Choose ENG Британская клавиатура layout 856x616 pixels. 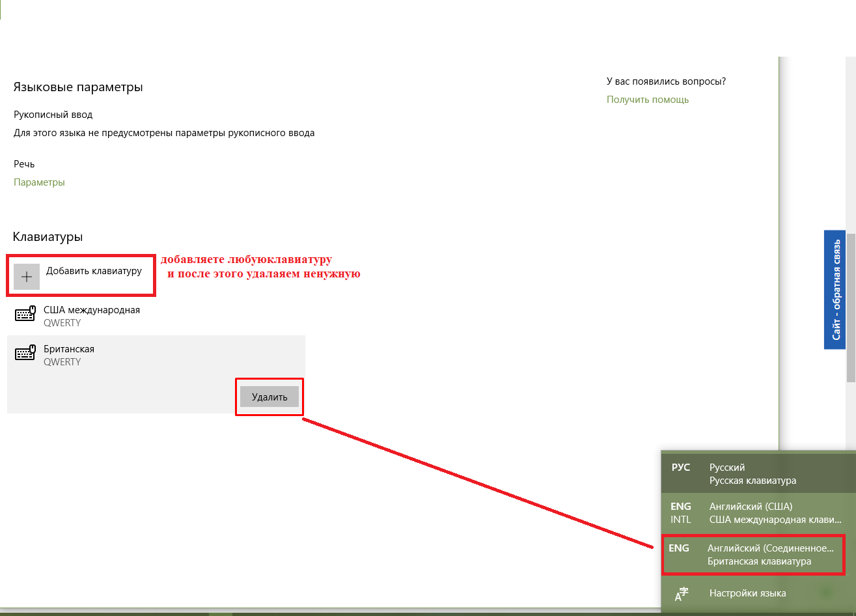point(754,555)
